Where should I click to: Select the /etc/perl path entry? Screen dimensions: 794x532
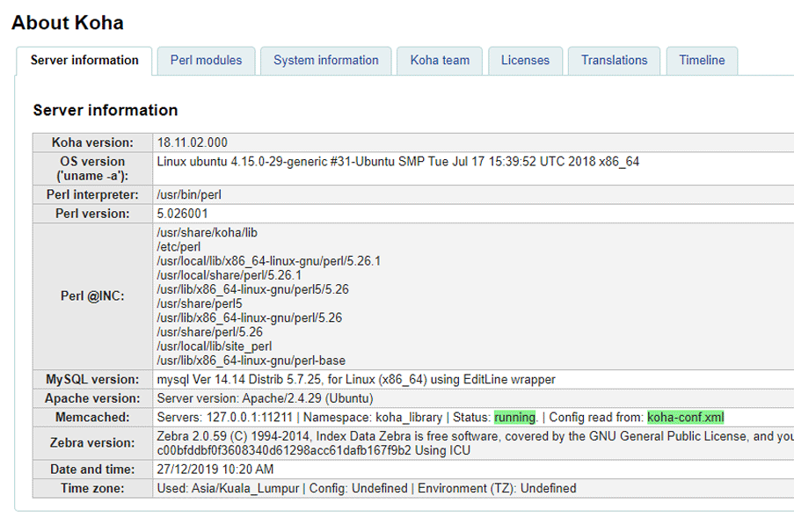coord(178,247)
